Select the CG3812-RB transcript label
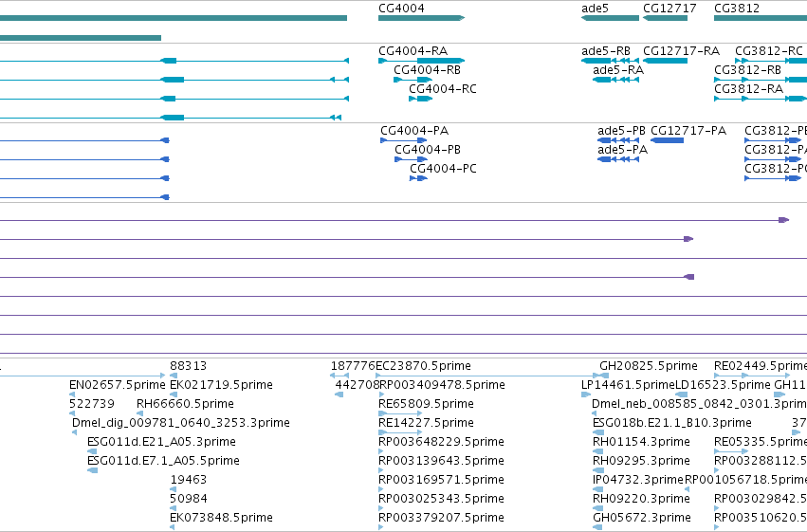 coord(748,70)
